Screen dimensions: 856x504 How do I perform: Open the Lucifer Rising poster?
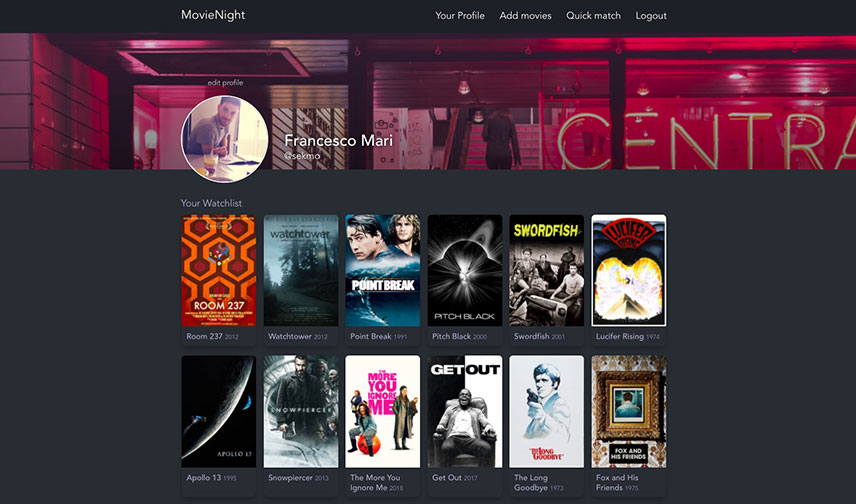click(628, 270)
